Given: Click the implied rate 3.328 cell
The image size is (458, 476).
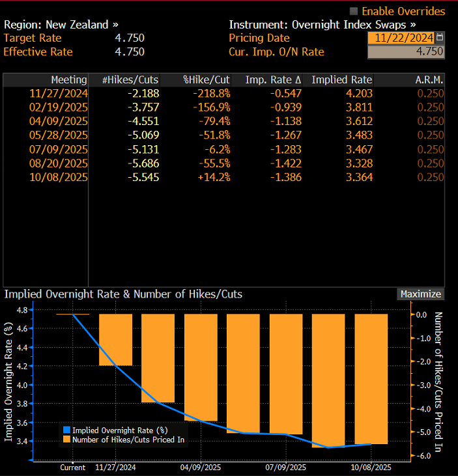Looking at the screenshot, I should pos(359,163).
